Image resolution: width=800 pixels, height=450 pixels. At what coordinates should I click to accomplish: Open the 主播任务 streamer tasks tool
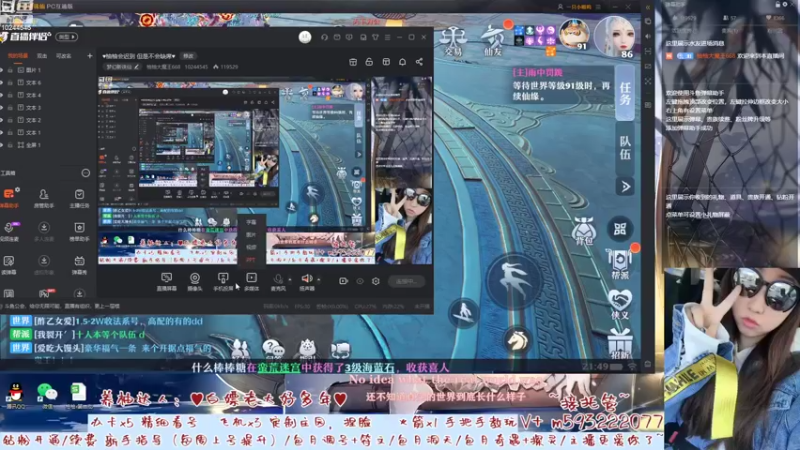pyautogui.click(x=79, y=198)
